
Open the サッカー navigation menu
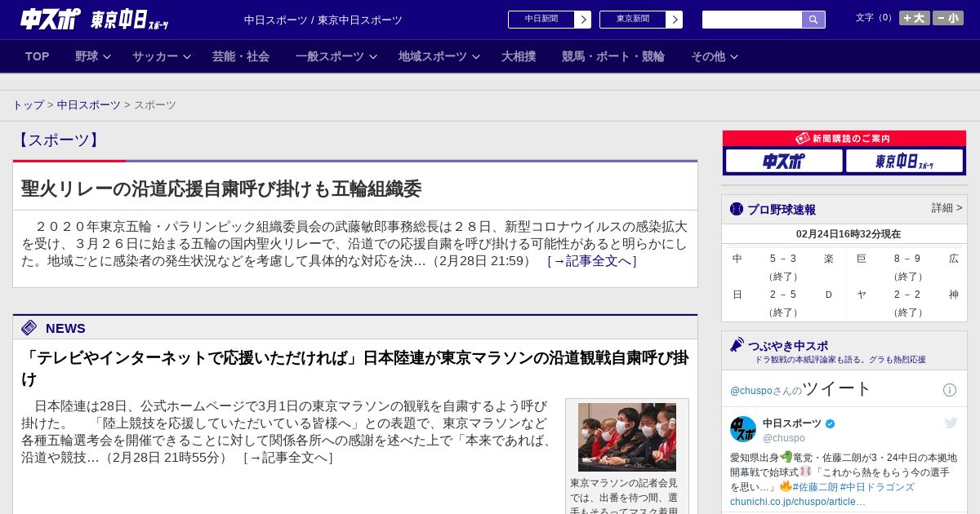click(155, 56)
